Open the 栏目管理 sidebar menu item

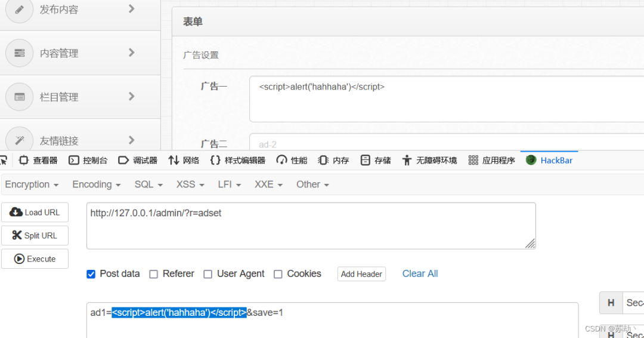point(80,97)
